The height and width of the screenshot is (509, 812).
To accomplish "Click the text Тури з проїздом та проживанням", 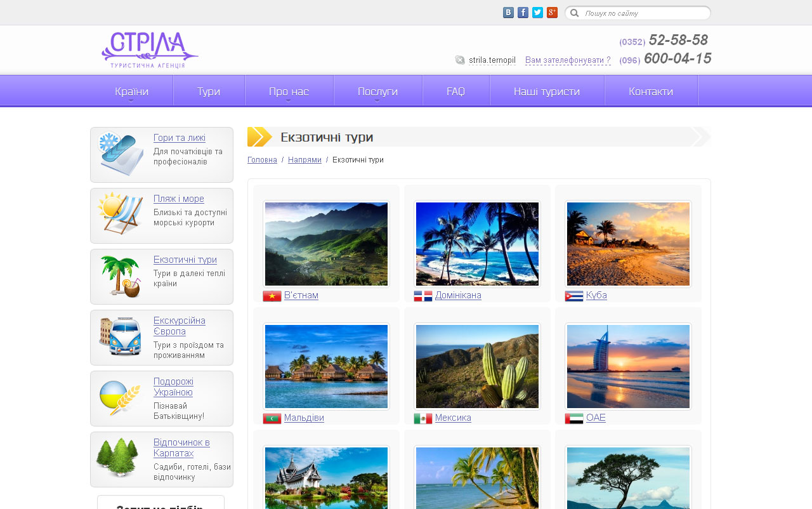I will 188,350.
